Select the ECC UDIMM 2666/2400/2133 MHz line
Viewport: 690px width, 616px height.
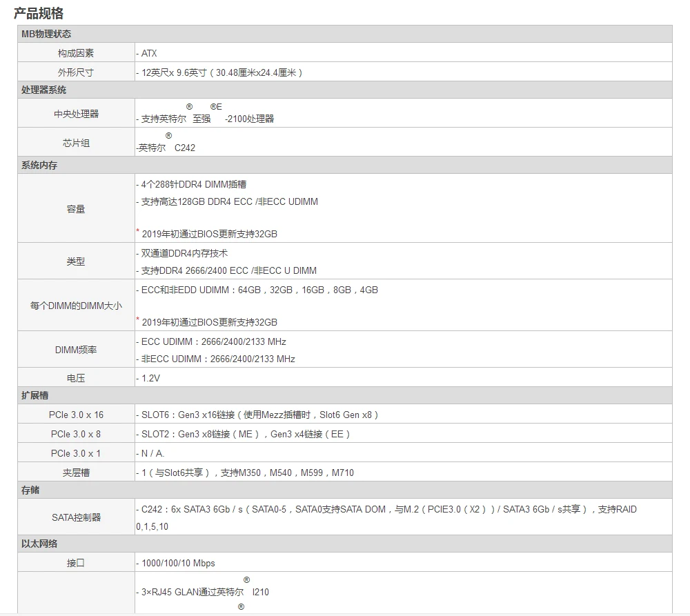[x=210, y=341]
